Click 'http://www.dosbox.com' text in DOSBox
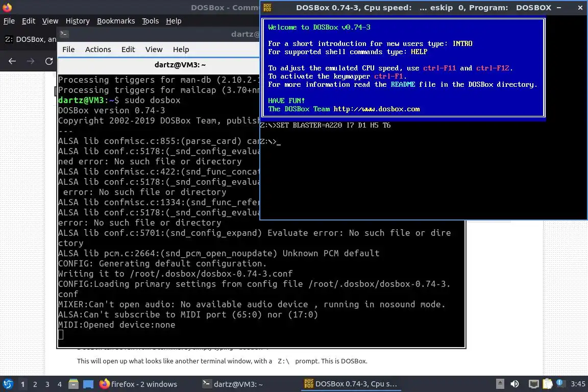Image resolution: width=588 pixels, height=392 pixels. tap(377, 109)
